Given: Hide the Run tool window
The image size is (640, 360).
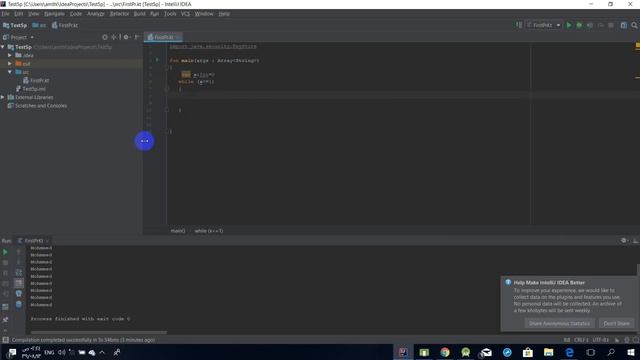Looking at the screenshot, I should point(635,240).
